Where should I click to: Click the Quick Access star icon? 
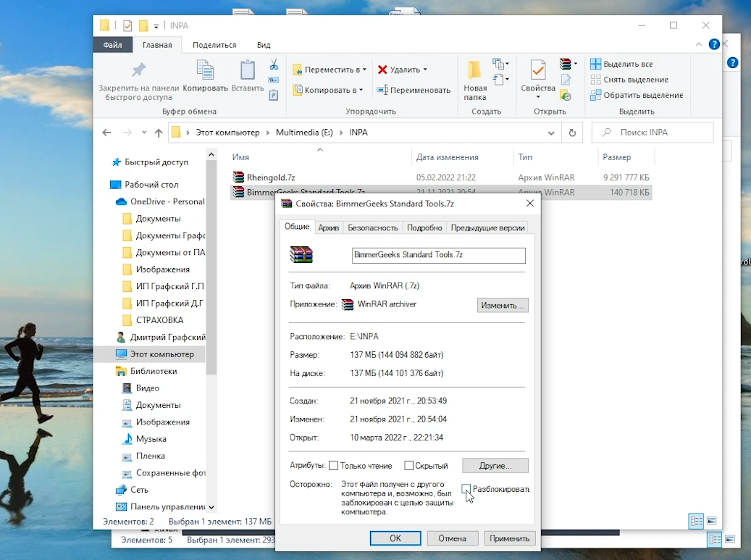pos(116,162)
